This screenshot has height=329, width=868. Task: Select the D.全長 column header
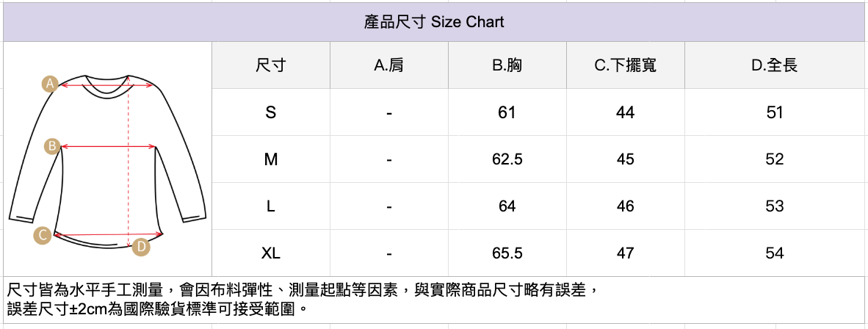tap(775, 65)
